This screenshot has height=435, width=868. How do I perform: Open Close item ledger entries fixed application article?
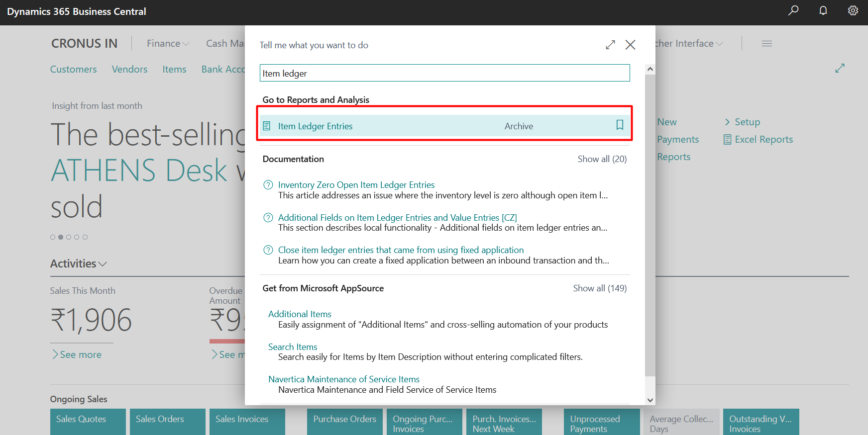(x=401, y=250)
